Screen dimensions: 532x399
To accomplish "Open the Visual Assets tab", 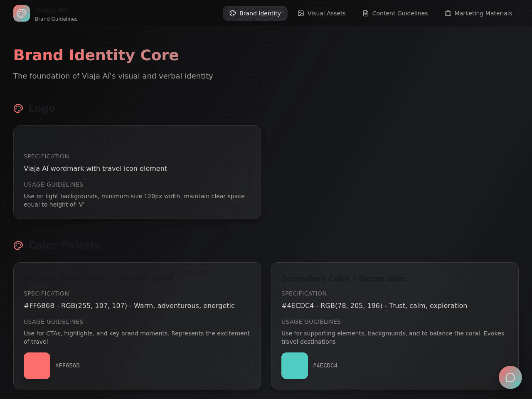I will [x=322, y=13].
